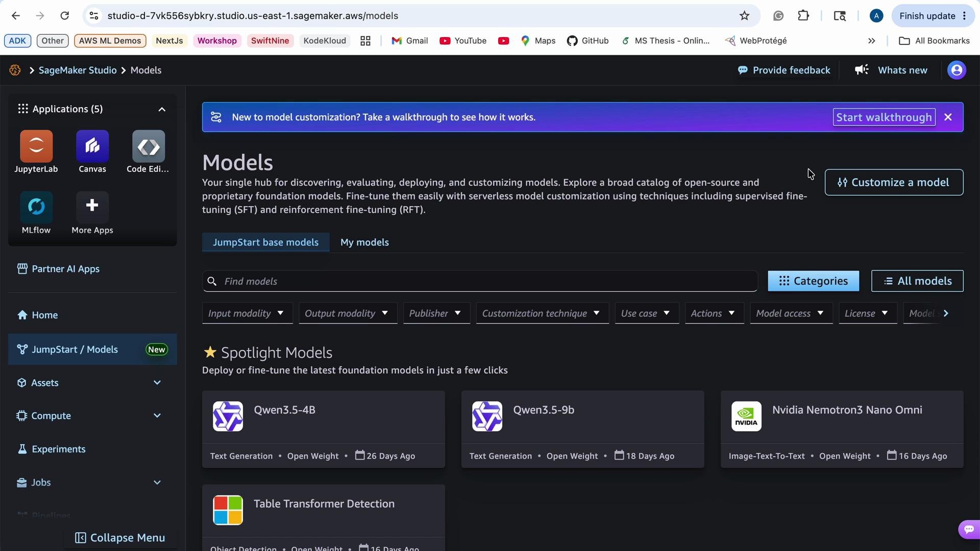Click the search magnifier icon in Find models

pyautogui.click(x=212, y=282)
